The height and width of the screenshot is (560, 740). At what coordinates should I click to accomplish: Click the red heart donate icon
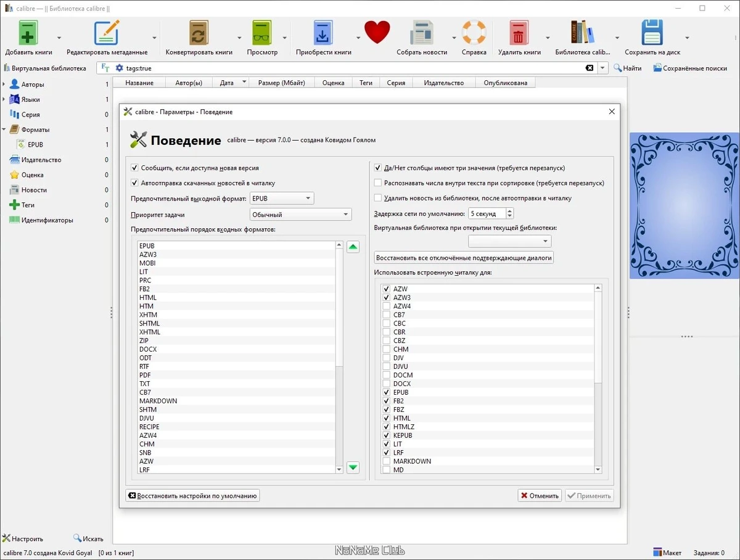(x=377, y=33)
